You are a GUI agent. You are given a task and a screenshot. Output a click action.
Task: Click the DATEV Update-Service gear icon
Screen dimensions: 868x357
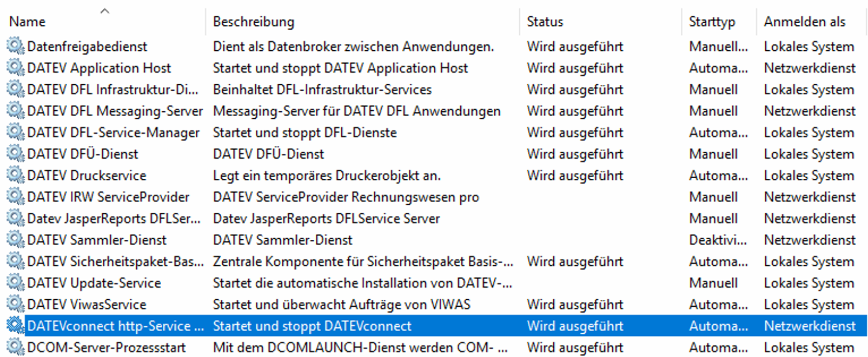click(x=15, y=282)
